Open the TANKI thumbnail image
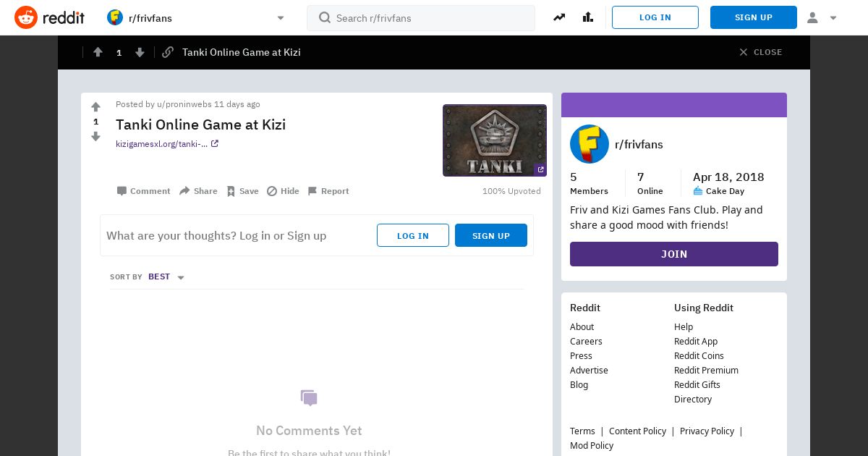The image size is (868, 456). tap(495, 140)
